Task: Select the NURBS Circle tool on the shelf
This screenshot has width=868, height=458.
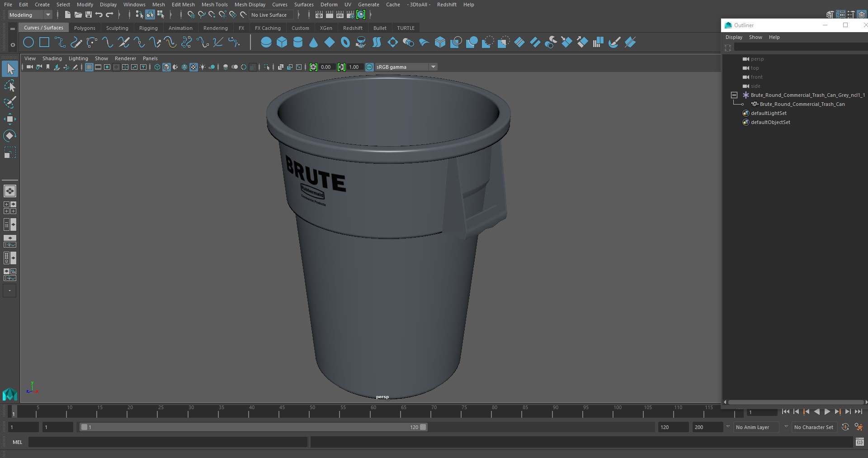Action: (28, 43)
